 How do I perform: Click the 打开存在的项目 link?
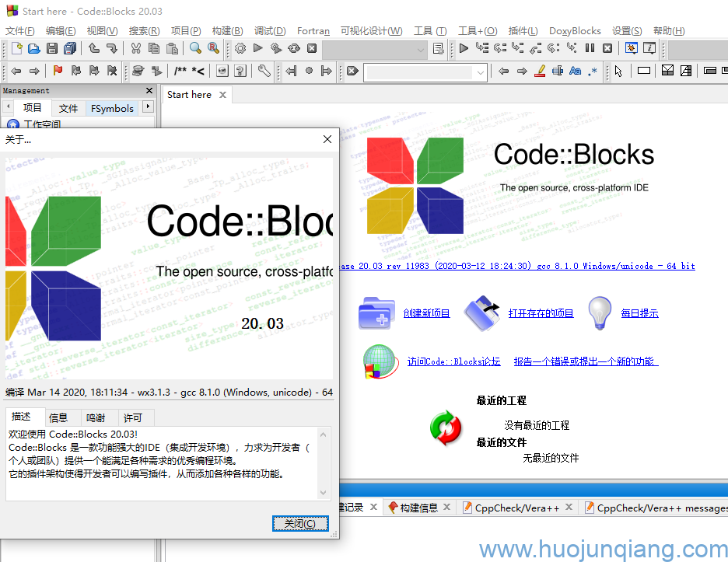541,313
